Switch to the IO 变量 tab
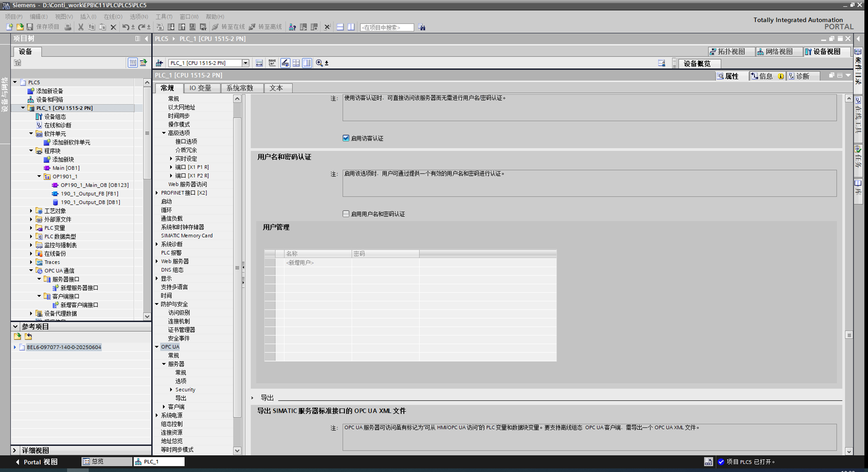Image resolution: width=868 pixels, height=472 pixels. point(200,88)
